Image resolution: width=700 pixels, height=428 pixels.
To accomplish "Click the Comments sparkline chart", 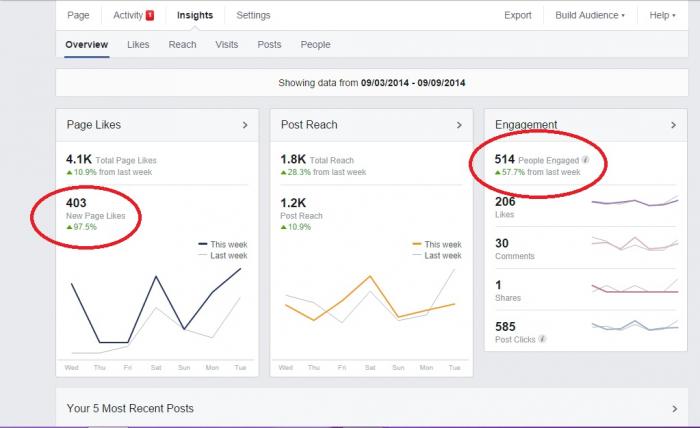I will tap(635, 244).
